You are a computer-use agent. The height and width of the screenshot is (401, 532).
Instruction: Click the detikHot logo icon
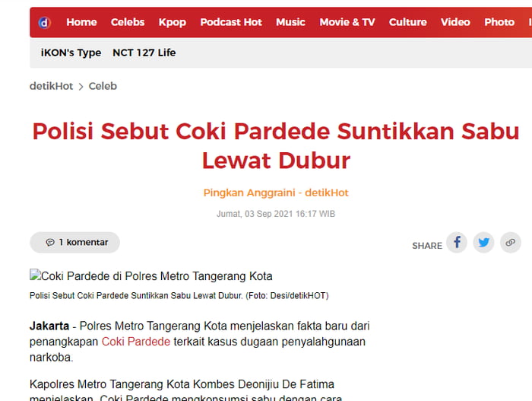44,22
